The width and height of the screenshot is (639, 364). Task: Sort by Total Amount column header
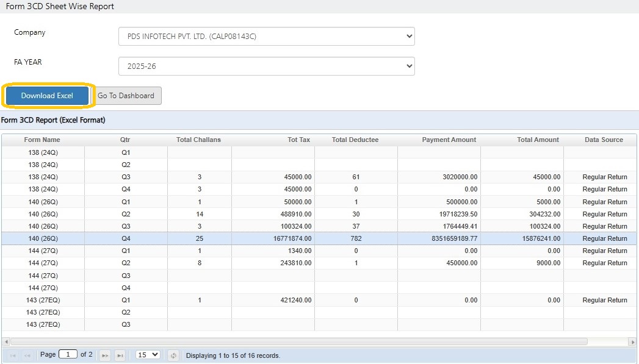click(538, 140)
